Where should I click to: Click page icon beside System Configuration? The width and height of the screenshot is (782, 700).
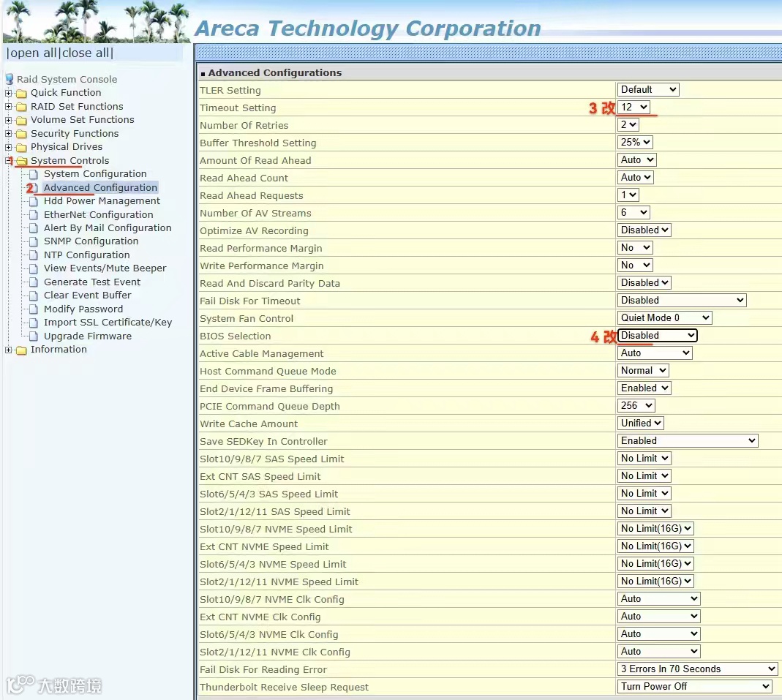coord(34,174)
